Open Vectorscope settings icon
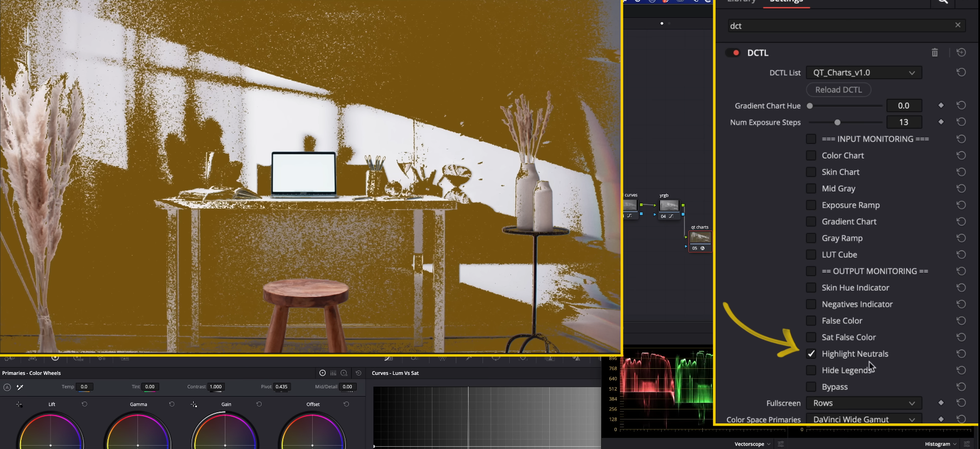 tap(781, 444)
